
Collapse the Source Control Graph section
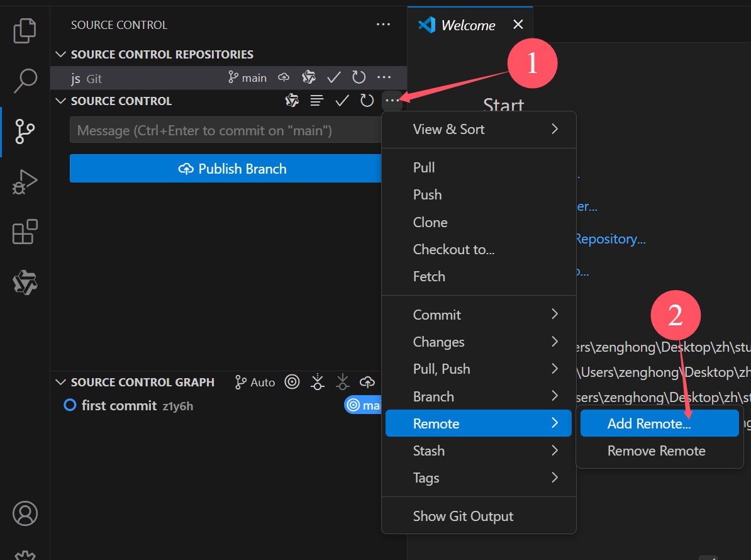pyautogui.click(x=60, y=382)
